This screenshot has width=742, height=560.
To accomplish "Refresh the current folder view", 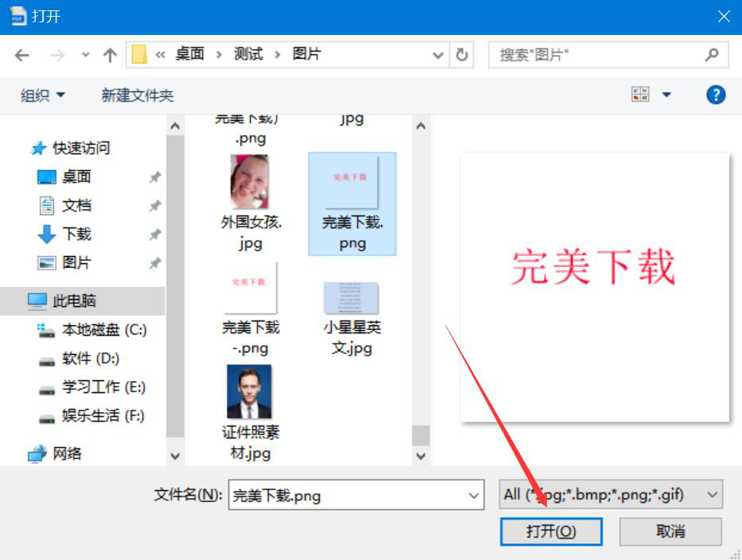I will click(461, 55).
